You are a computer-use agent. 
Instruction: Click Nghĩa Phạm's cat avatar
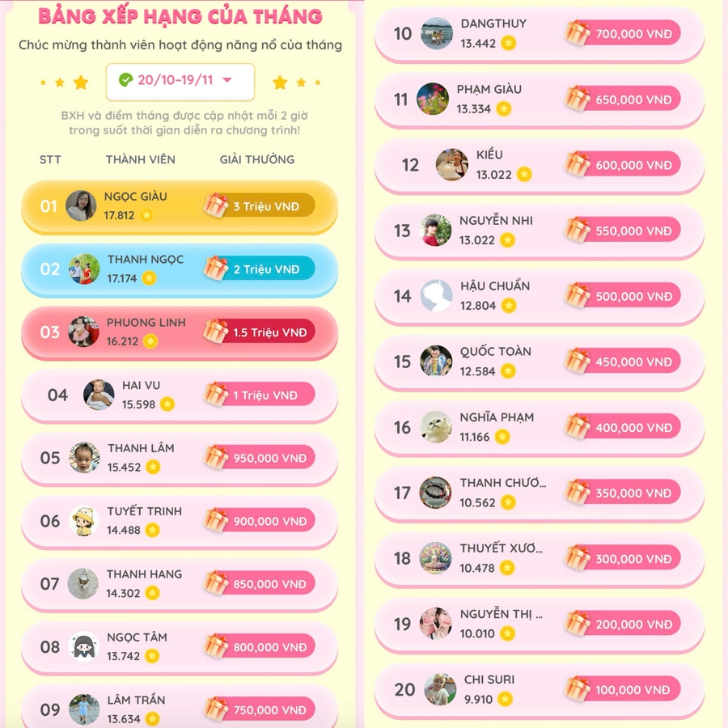click(436, 427)
